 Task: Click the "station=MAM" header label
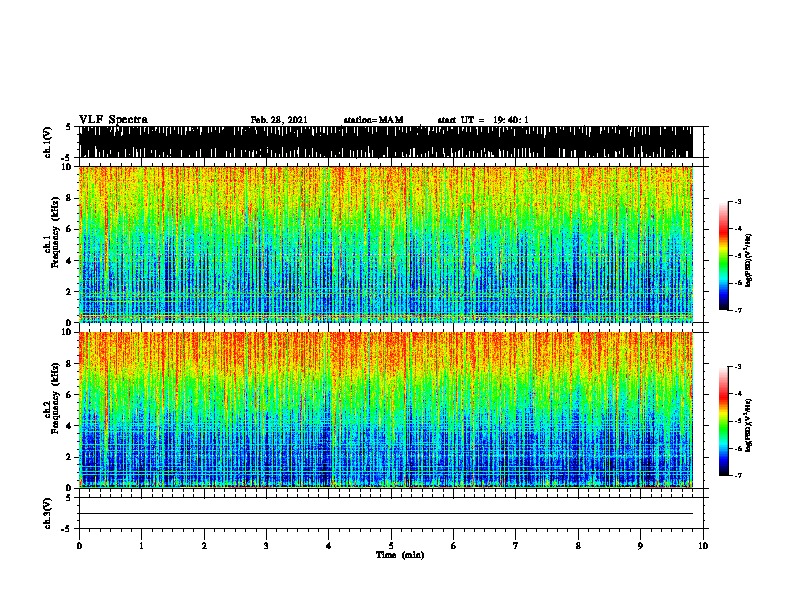point(373,120)
